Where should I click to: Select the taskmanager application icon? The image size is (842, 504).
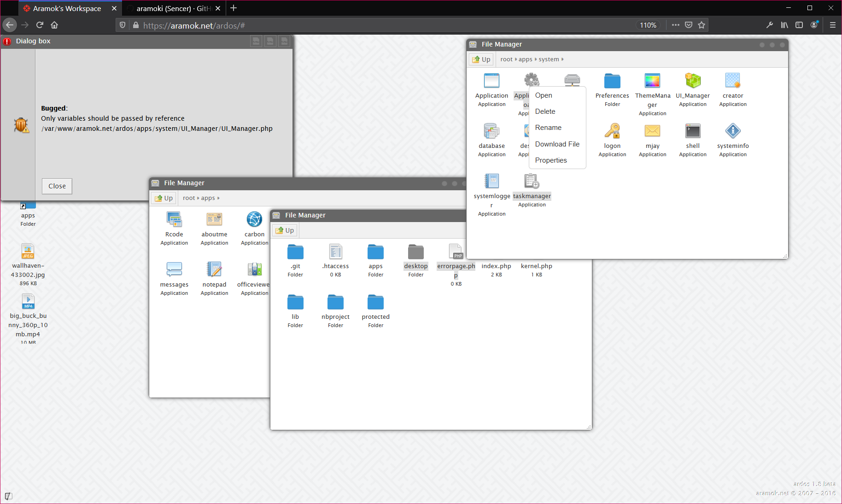coord(532,182)
